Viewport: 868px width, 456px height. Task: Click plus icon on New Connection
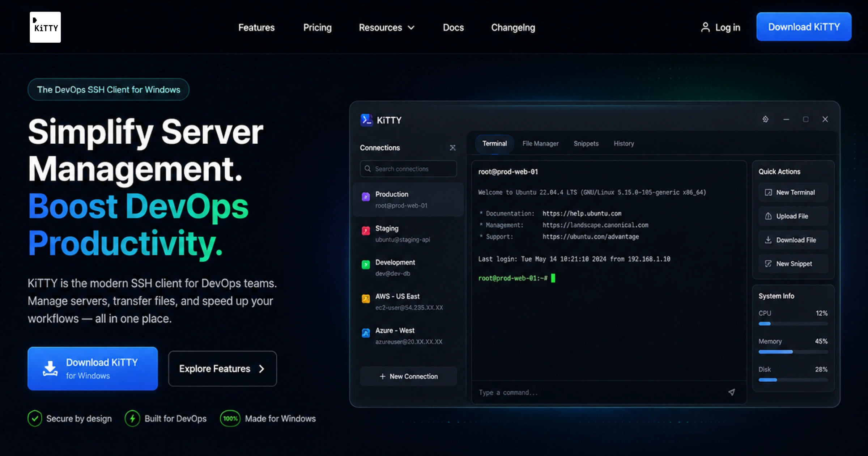pyautogui.click(x=382, y=376)
